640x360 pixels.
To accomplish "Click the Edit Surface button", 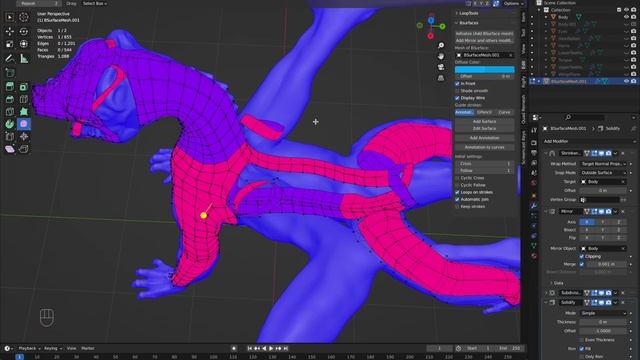I will click(484, 129).
